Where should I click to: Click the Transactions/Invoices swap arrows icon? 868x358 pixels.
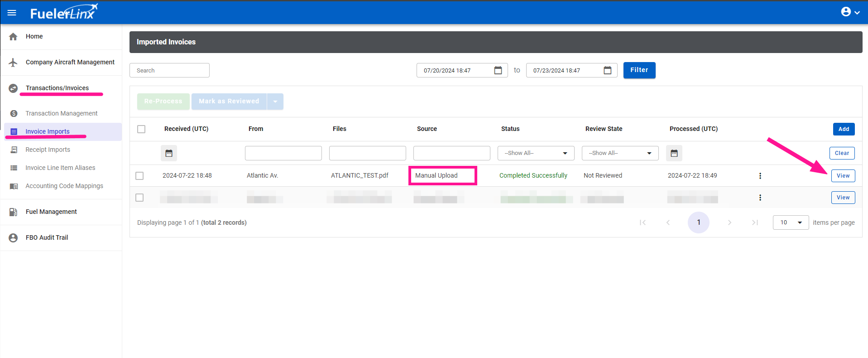click(13, 88)
